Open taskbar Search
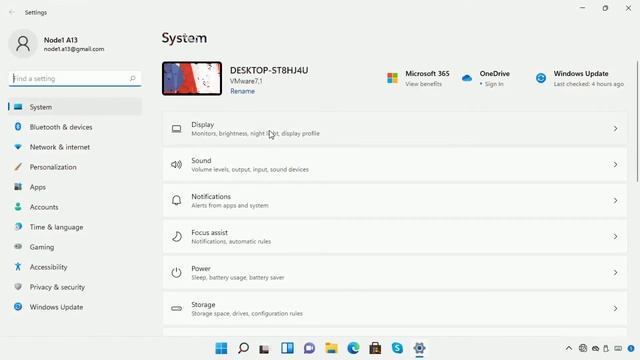640x360 pixels. pyautogui.click(x=243, y=348)
